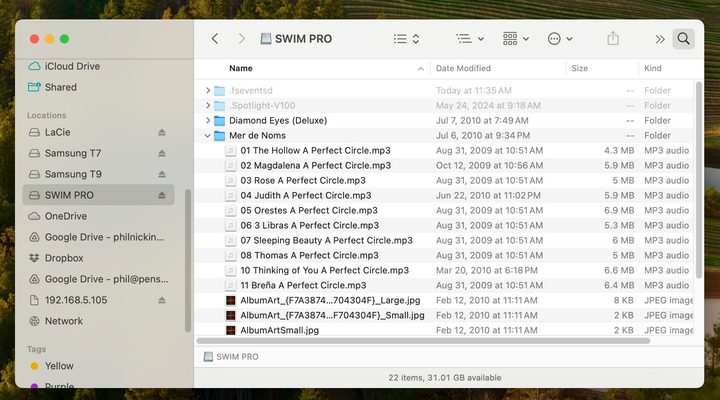This screenshot has width=720, height=400.
Task: Click the 22 items status bar text
Action: click(444, 378)
